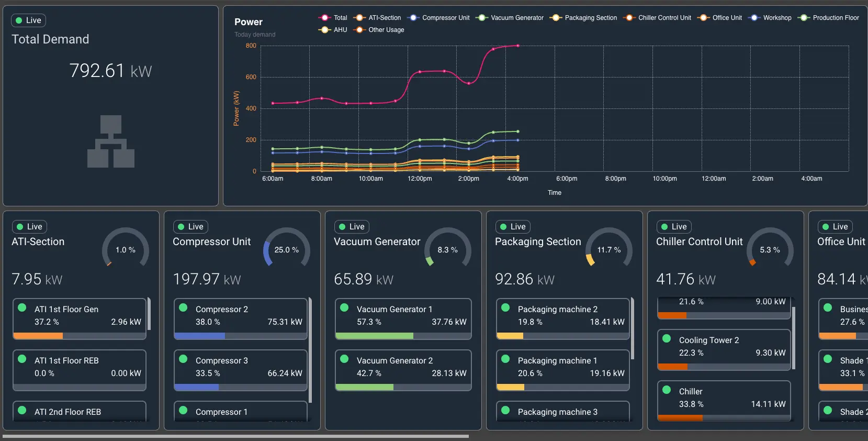
Task: Toggle Chiller Control Unit legend entry
Action: [x=657, y=18]
